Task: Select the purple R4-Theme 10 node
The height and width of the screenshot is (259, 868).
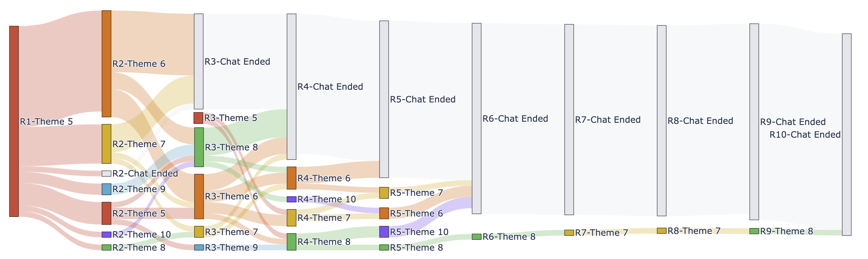Action: point(291,199)
